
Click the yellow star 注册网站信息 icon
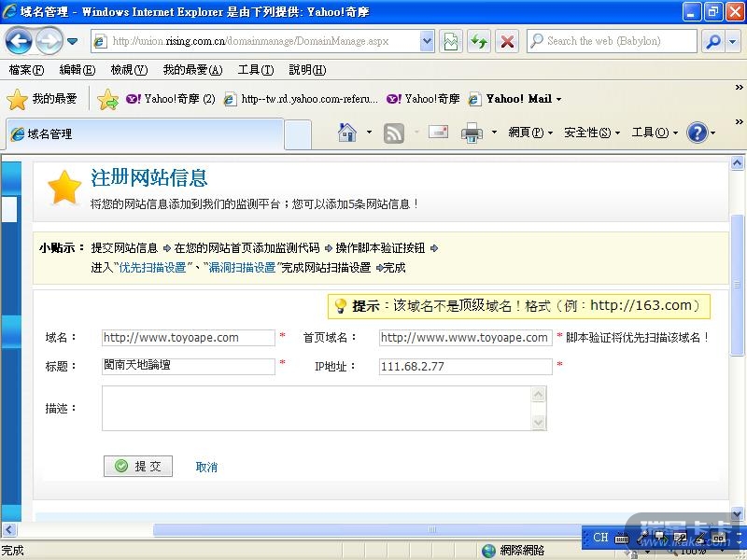click(64, 189)
